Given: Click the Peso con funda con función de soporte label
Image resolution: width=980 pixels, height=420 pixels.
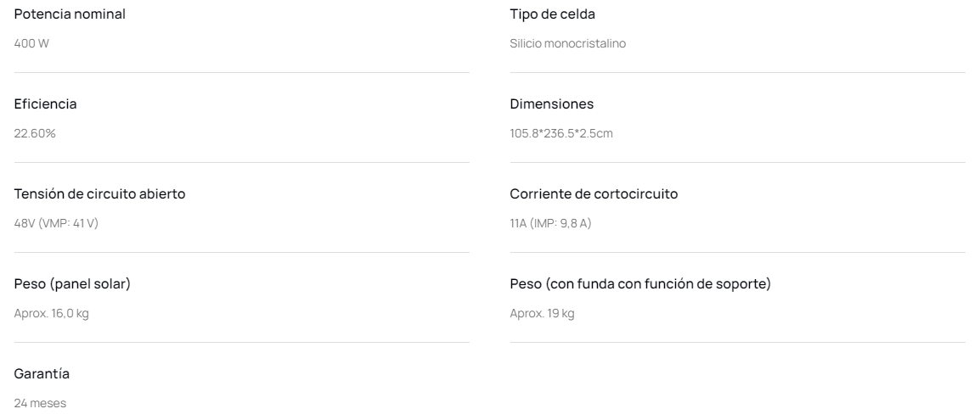Looking at the screenshot, I should [x=640, y=283].
